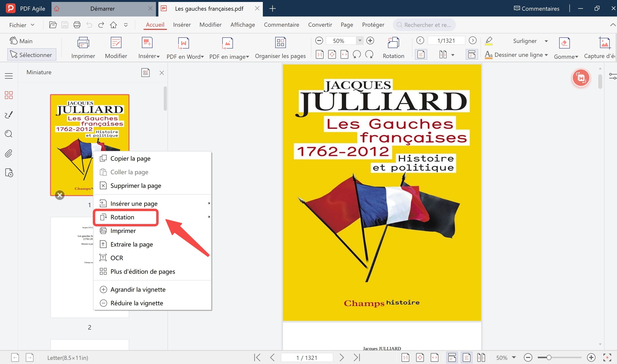This screenshot has height=364, width=617.
Task: Enable the Sélectionner tool
Action: tap(32, 55)
